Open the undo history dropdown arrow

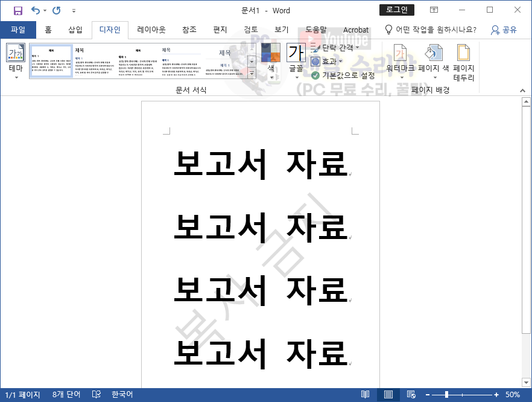pyautogui.click(x=45, y=11)
